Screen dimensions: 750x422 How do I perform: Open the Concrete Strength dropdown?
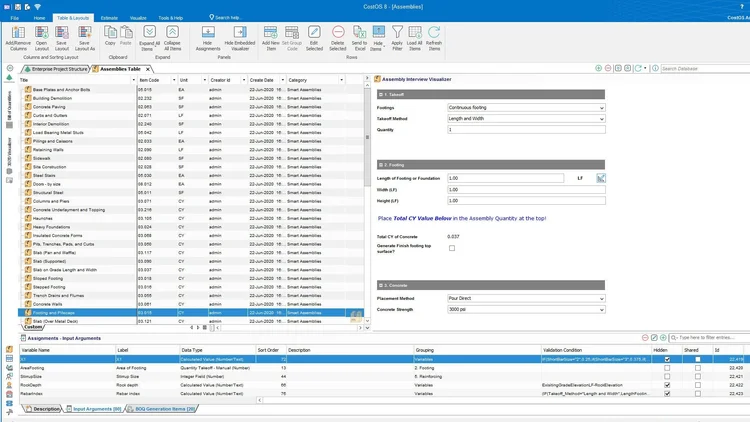pyautogui.click(x=526, y=310)
